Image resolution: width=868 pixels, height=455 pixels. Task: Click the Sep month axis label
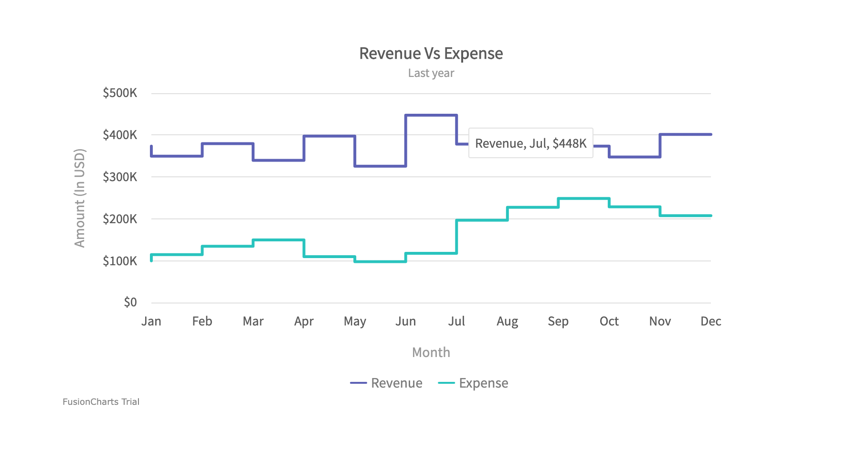click(x=558, y=321)
